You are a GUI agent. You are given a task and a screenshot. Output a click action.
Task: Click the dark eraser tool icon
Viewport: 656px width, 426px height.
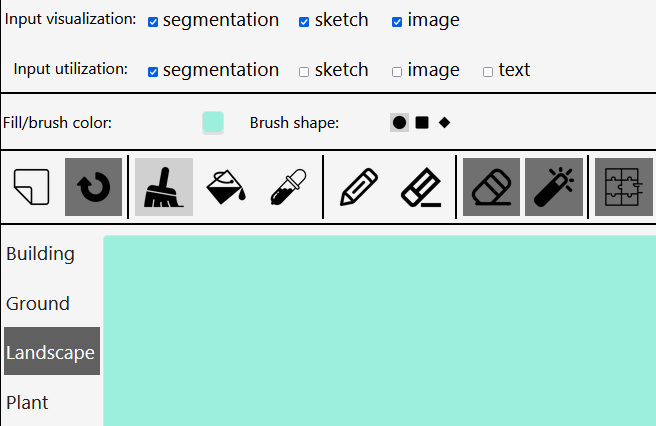point(492,187)
